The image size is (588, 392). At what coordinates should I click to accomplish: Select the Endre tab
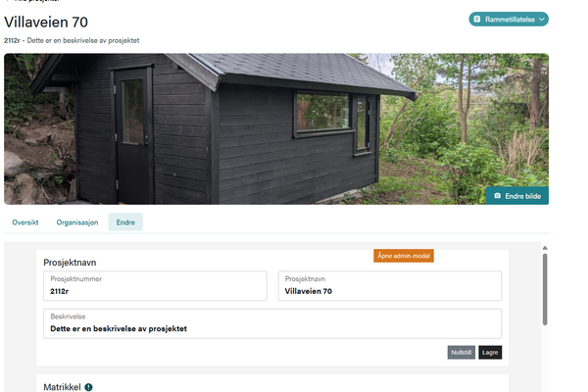point(125,222)
